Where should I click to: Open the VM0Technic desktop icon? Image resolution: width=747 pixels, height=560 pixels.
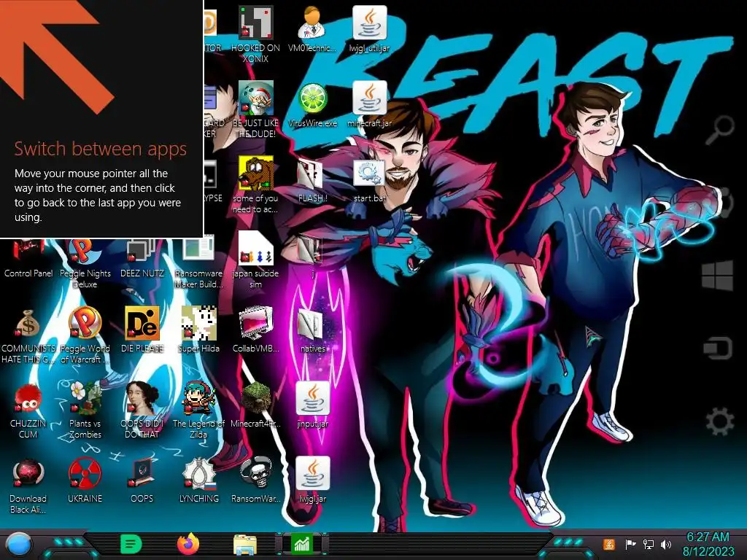coord(312,23)
